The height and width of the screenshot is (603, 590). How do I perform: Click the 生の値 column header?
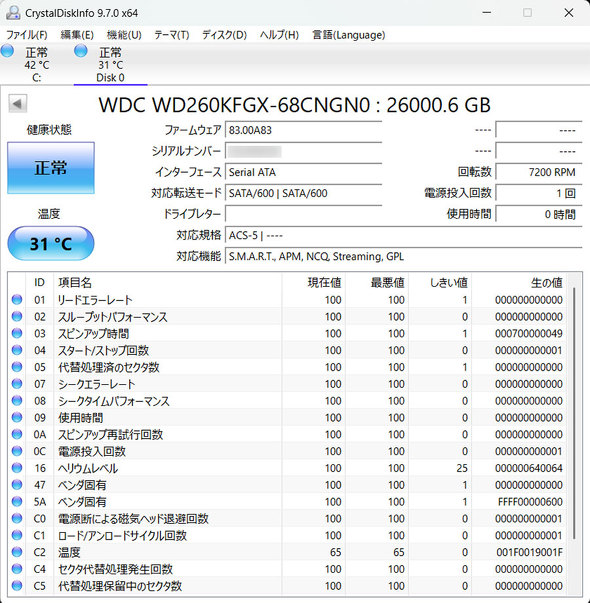coord(519,283)
